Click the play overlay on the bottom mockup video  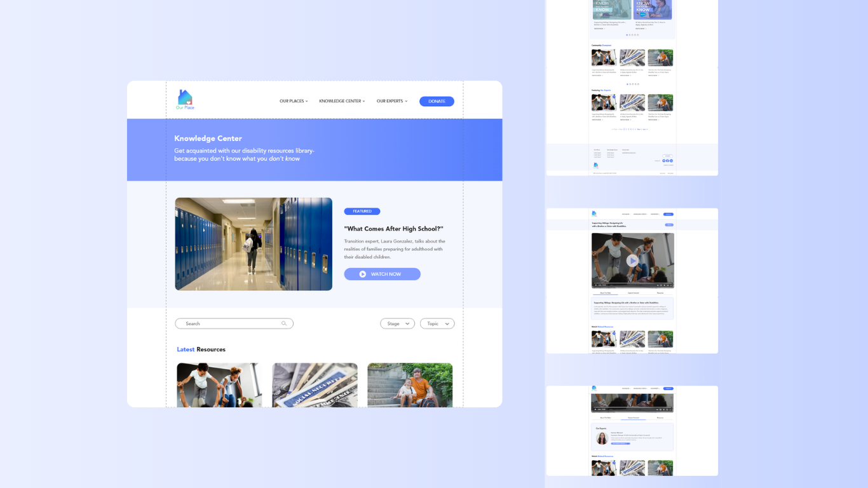(x=632, y=400)
